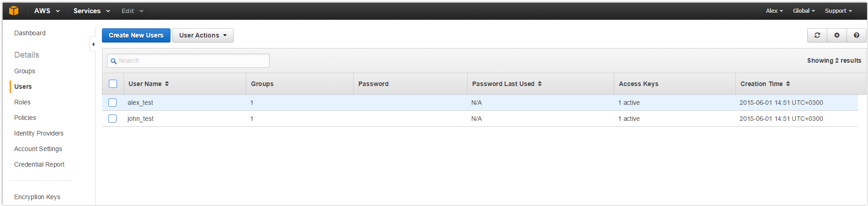Expand the Services dropdown menu

click(x=91, y=11)
